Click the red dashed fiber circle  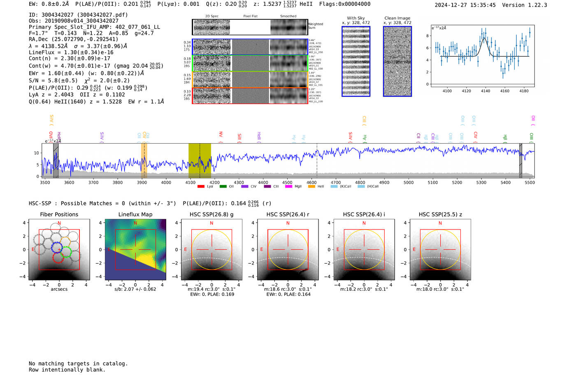tap(58, 257)
